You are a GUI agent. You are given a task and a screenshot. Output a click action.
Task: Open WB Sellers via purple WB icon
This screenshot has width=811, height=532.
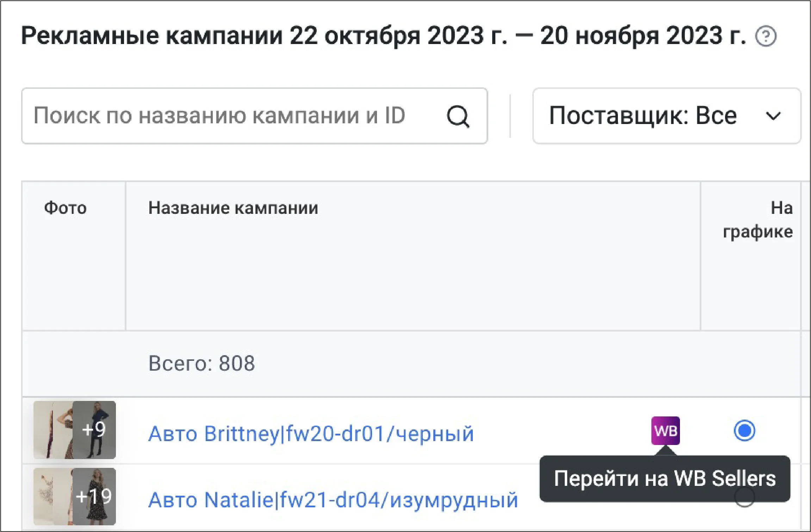(x=665, y=431)
